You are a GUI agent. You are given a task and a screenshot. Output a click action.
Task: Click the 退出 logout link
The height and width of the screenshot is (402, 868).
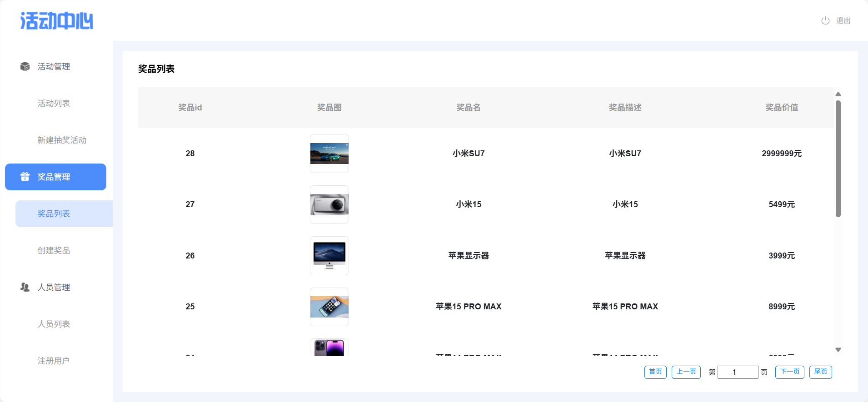point(843,20)
